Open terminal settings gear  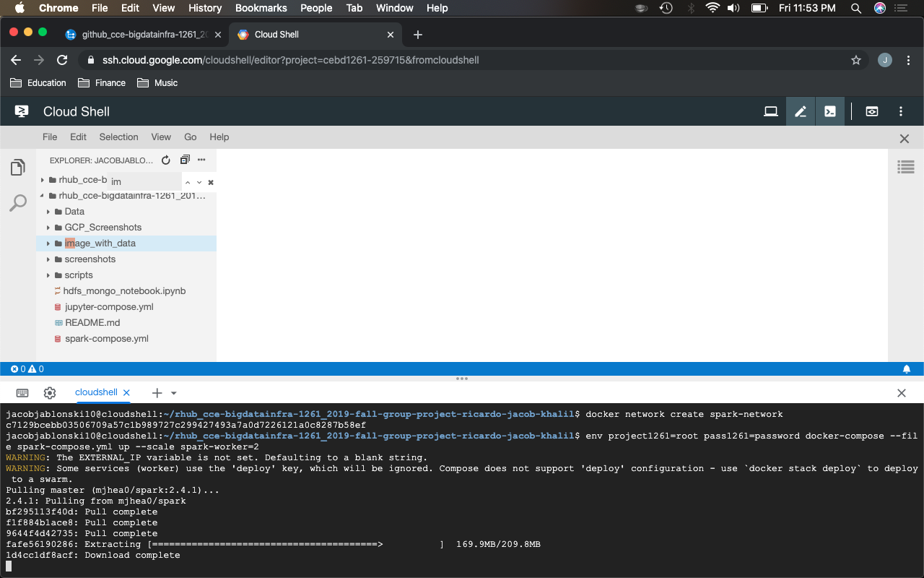pos(50,393)
